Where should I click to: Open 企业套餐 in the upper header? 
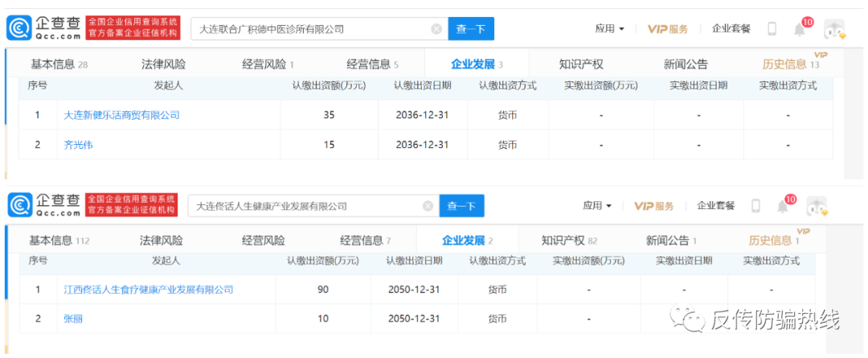click(731, 29)
